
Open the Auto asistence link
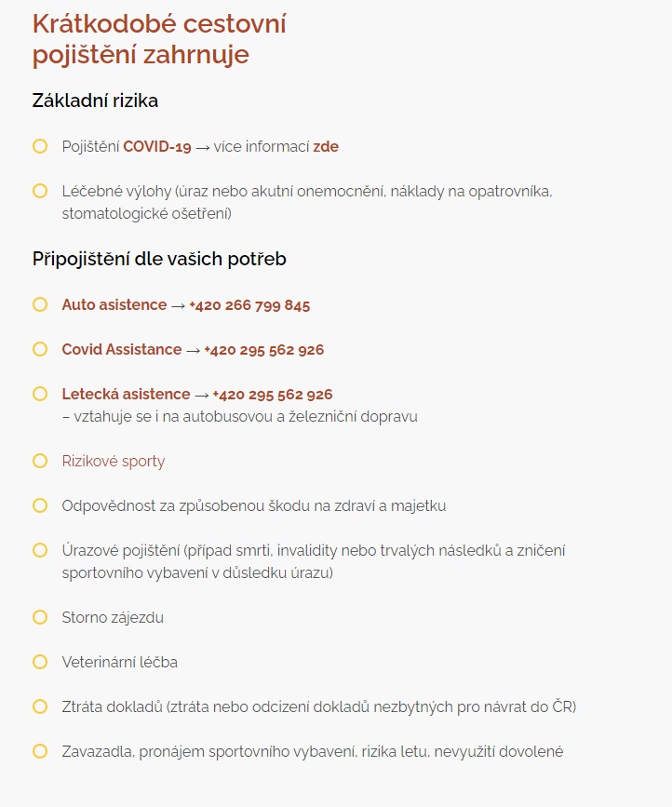114,304
